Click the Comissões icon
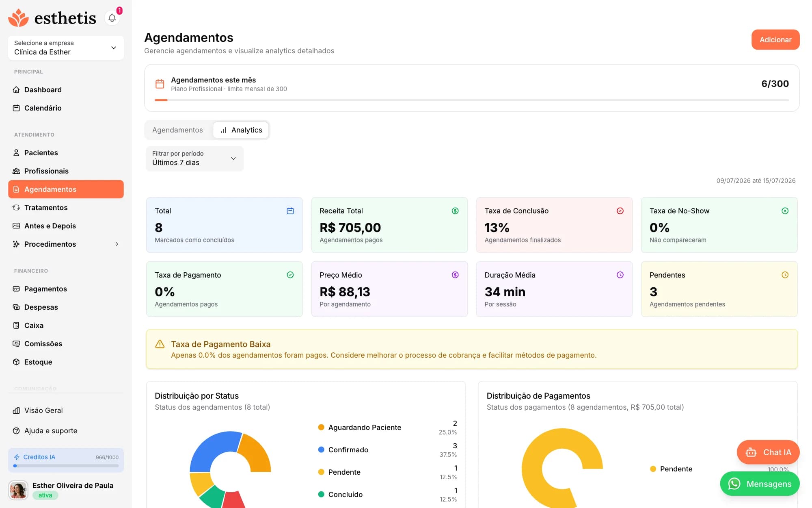Viewport: 812px width, 508px height. pyautogui.click(x=16, y=344)
